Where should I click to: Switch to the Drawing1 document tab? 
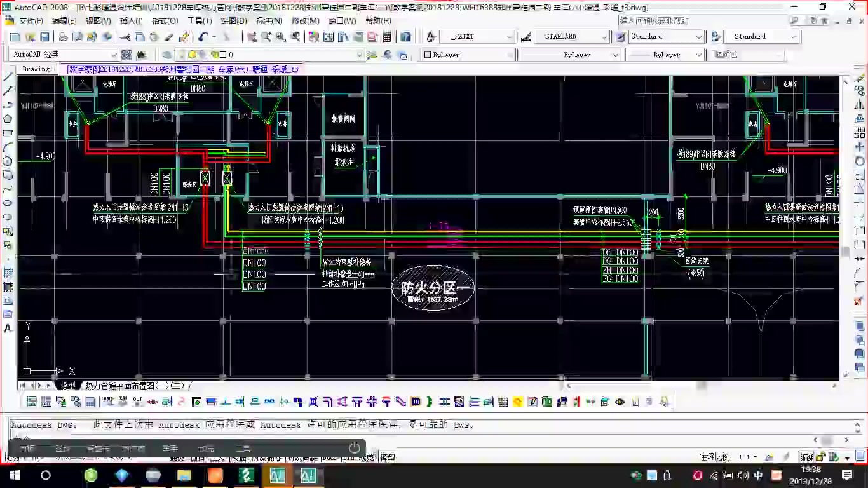click(x=37, y=69)
